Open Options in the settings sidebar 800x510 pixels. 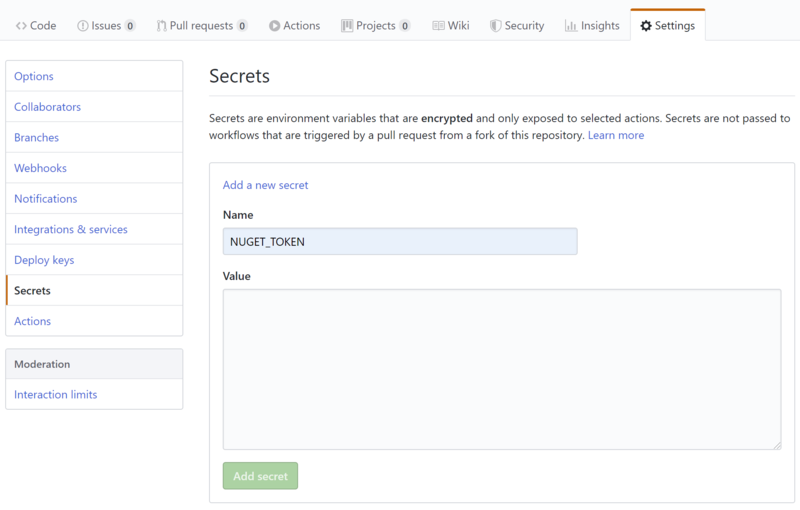[34, 77]
